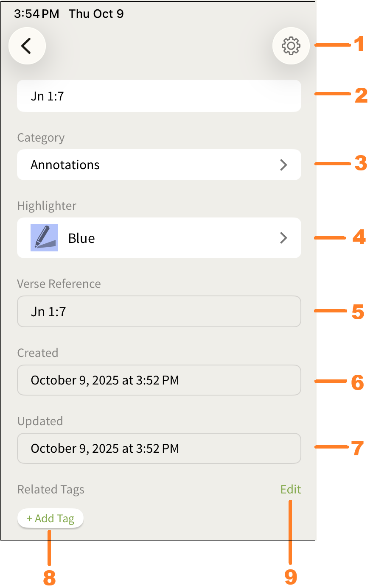Click the note title field at the top
This screenshot has width=373, height=588.
pos(159,96)
